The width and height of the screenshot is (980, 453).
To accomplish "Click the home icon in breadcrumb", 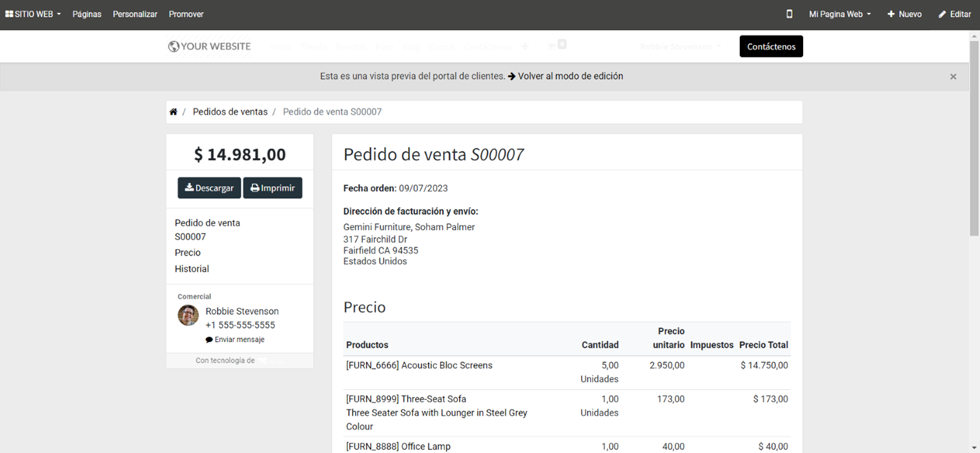I will pyautogui.click(x=173, y=112).
